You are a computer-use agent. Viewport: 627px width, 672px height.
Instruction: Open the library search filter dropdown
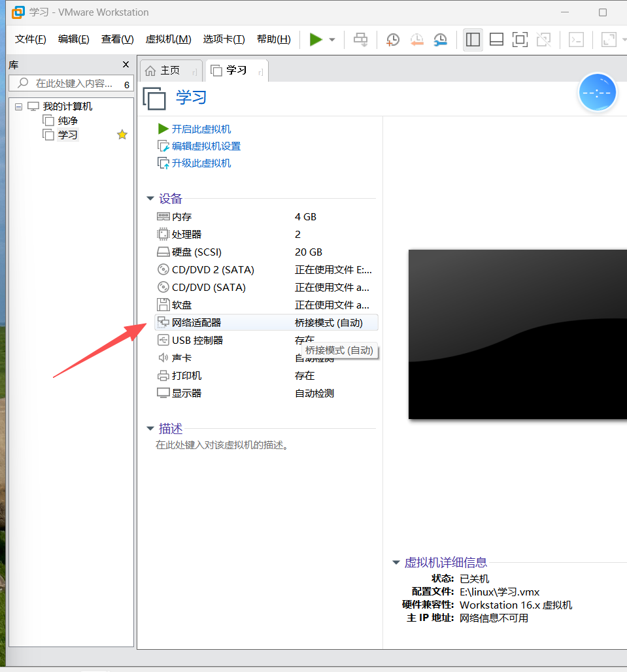(x=127, y=84)
